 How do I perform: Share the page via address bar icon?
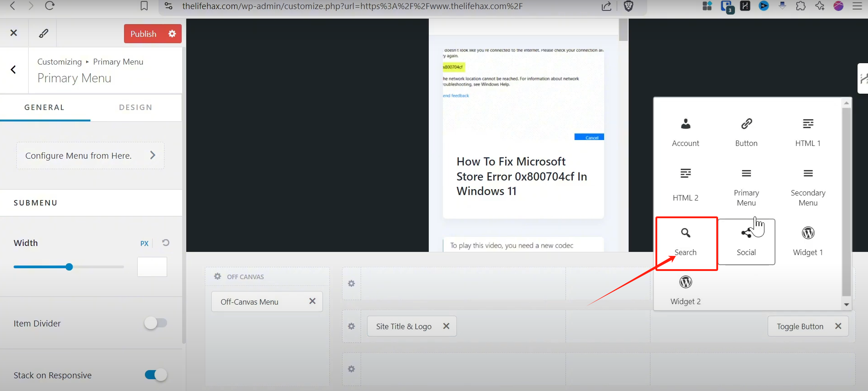(x=606, y=6)
